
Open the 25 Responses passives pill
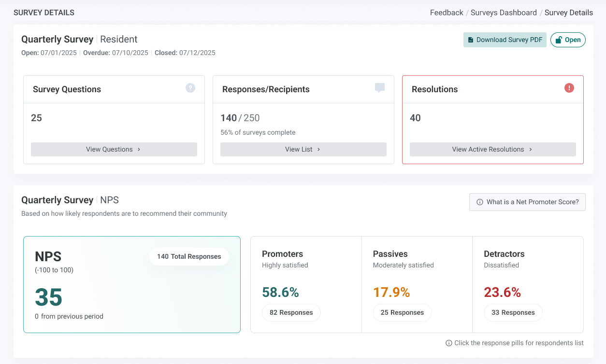(x=402, y=313)
